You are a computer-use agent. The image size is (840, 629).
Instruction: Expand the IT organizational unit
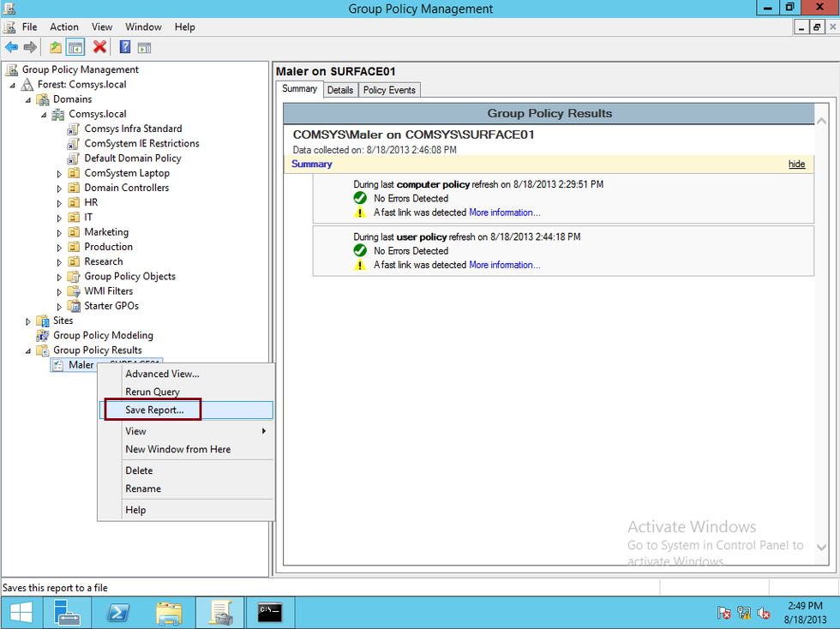[59, 218]
